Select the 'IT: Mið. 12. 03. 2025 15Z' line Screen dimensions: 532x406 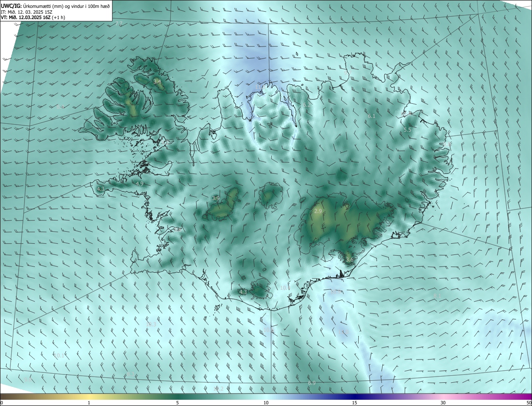click(x=26, y=12)
